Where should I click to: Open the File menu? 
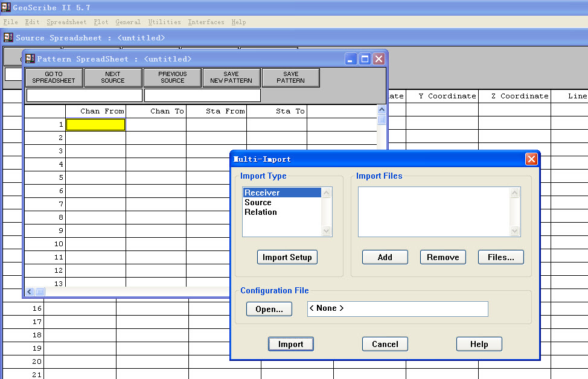(10, 22)
